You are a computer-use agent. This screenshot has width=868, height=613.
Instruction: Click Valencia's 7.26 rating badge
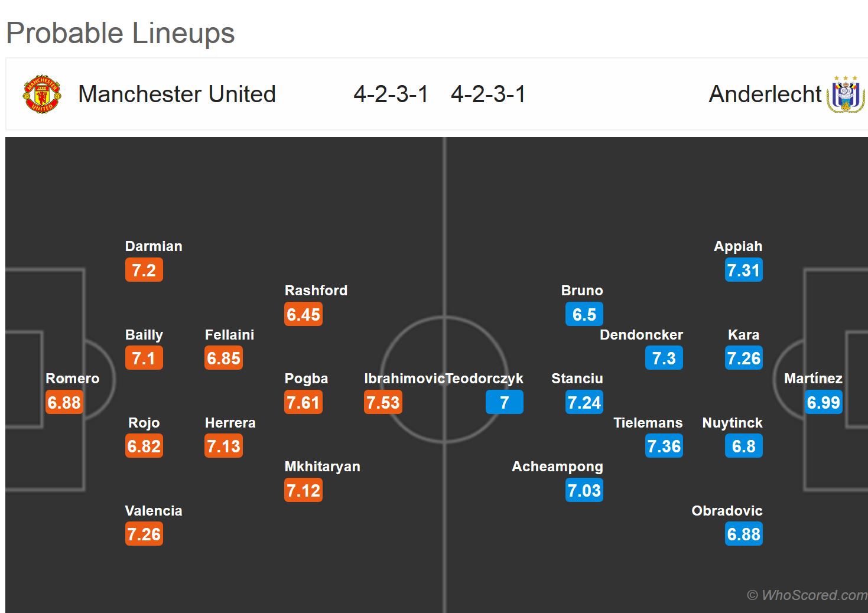(144, 534)
